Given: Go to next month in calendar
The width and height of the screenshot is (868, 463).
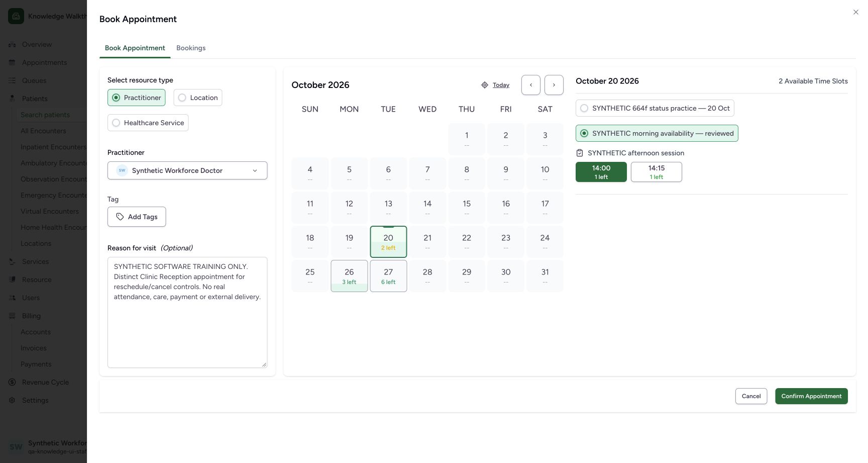Looking at the screenshot, I should coord(554,85).
